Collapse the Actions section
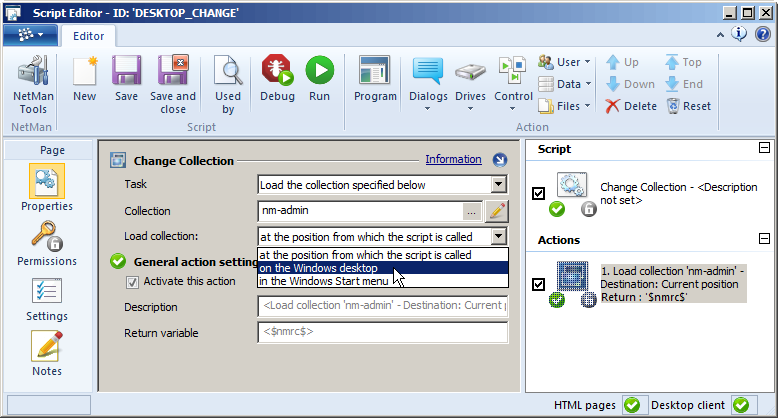The image size is (778, 418). (x=764, y=239)
